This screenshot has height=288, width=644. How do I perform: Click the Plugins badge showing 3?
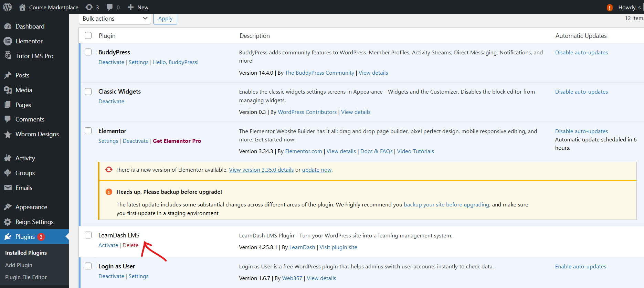tap(41, 237)
